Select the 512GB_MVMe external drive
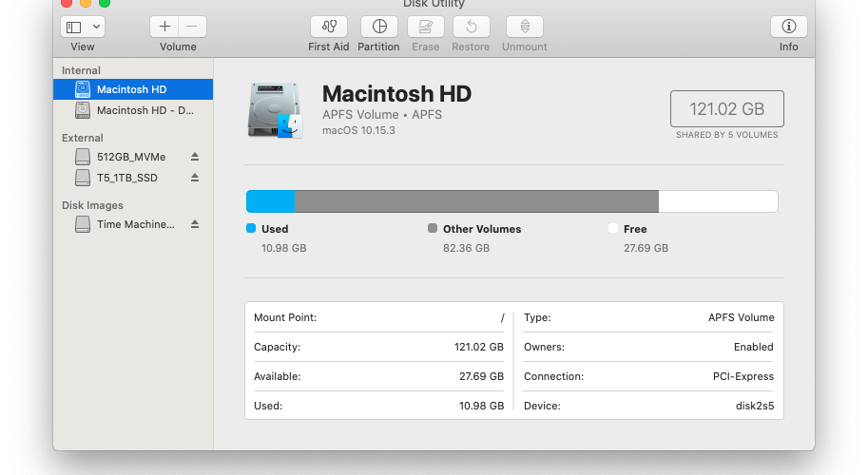868x475 pixels. 131,157
